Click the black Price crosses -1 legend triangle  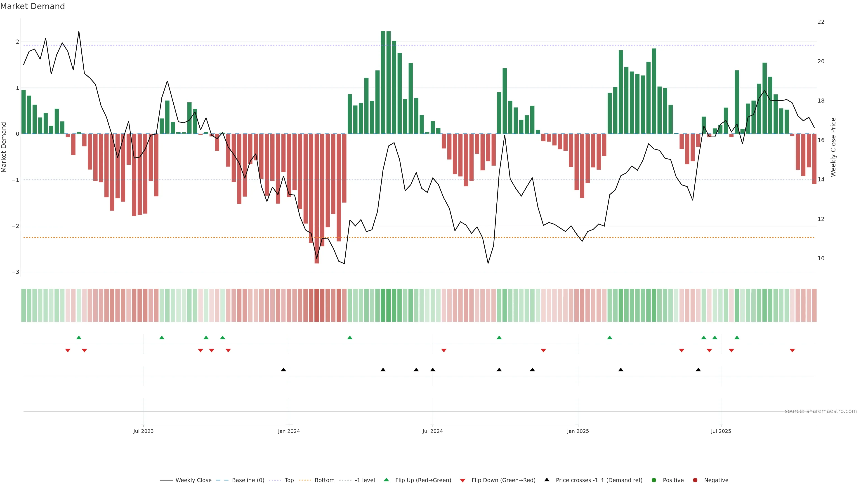(547, 480)
